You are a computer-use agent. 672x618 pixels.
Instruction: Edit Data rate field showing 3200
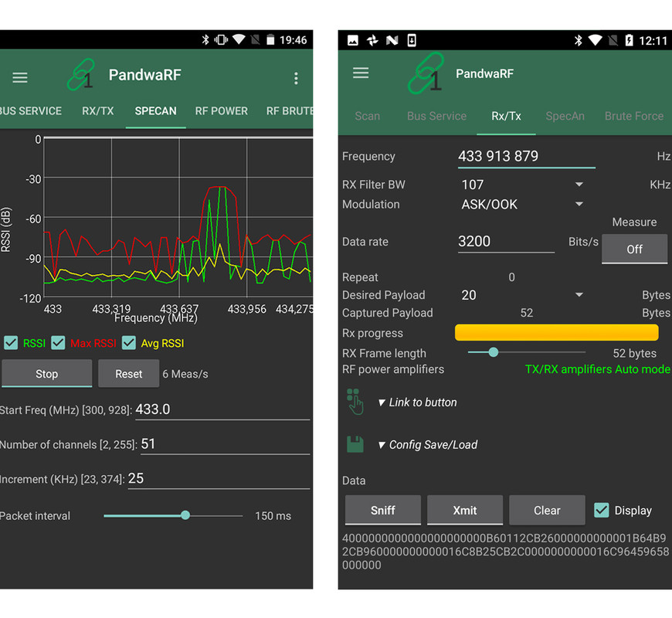pos(506,241)
